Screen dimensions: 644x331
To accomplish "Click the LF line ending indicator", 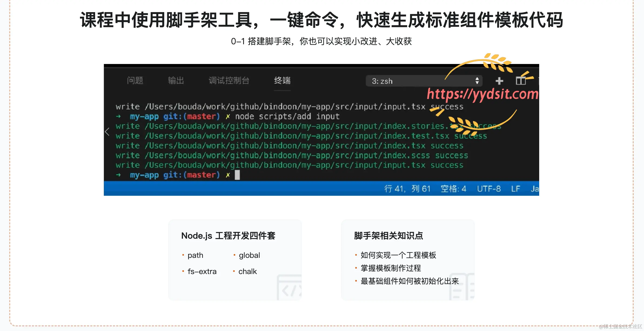I will click(515, 189).
